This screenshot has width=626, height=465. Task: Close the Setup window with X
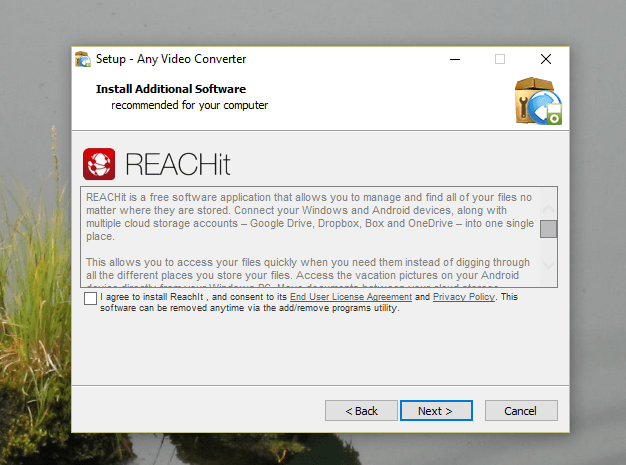pos(545,59)
